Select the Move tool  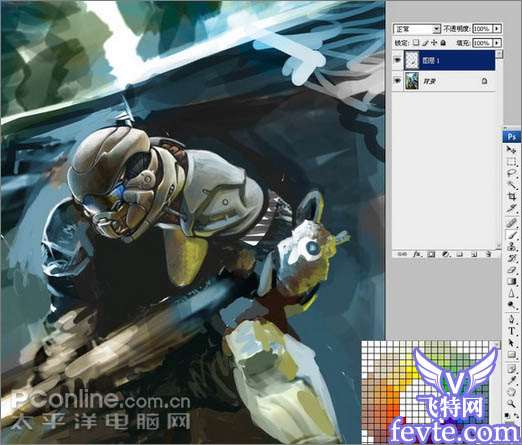511,151
